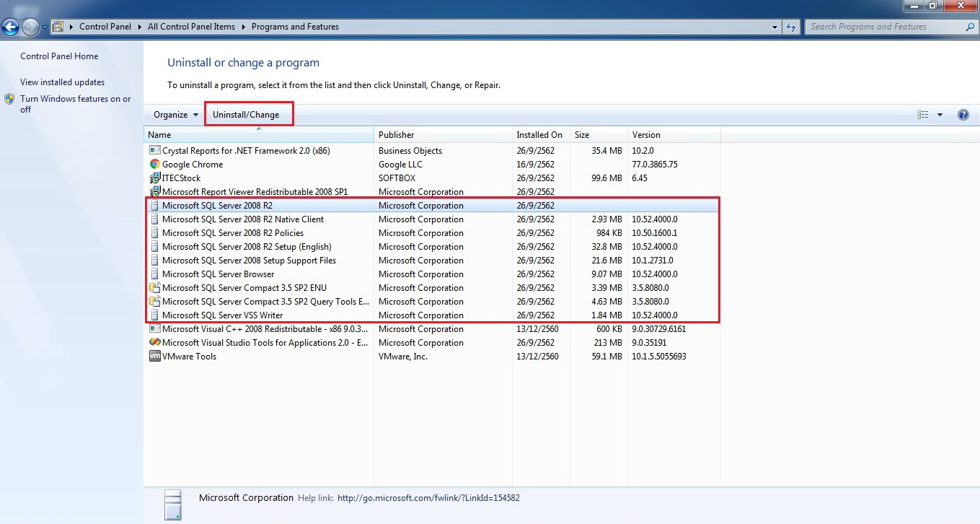Select VMware Tools entry name
This screenshot has width=980, height=524.
(189, 357)
